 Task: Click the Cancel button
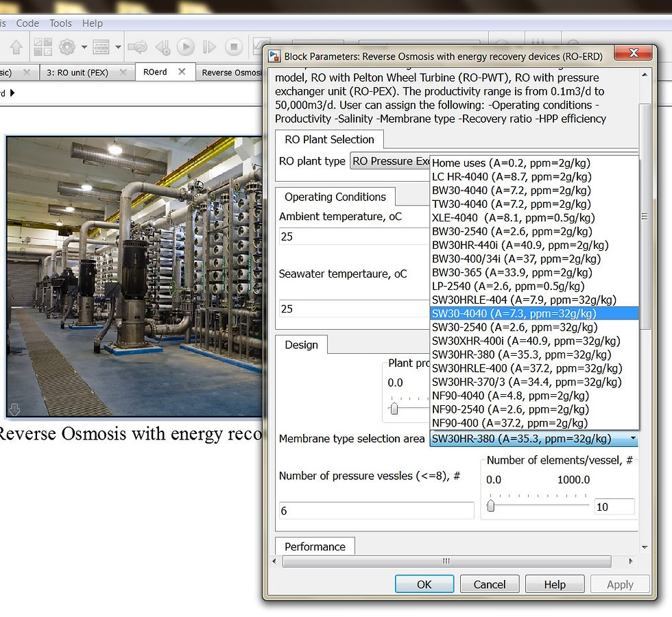coord(489,584)
